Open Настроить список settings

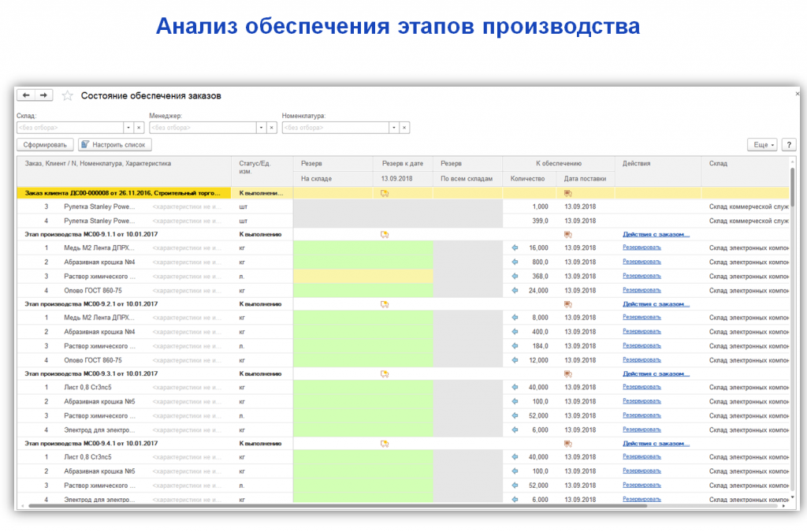[x=115, y=145]
